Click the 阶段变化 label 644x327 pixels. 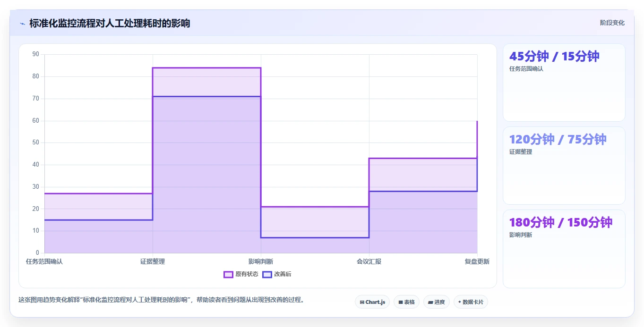(612, 23)
